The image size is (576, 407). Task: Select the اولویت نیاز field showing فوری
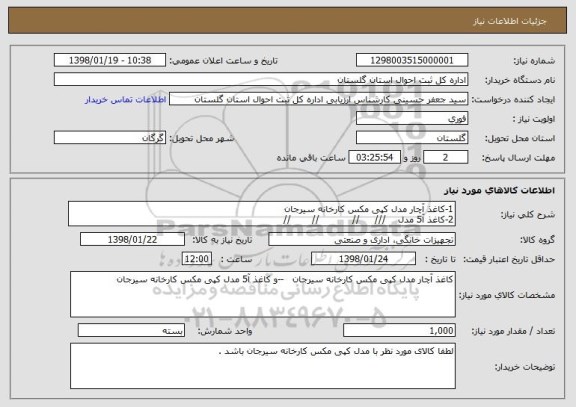click(x=412, y=119)
